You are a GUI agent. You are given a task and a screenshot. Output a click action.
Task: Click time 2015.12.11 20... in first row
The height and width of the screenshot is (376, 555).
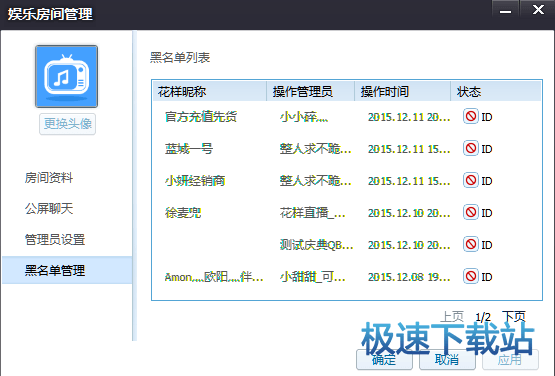tap(409, 117)
